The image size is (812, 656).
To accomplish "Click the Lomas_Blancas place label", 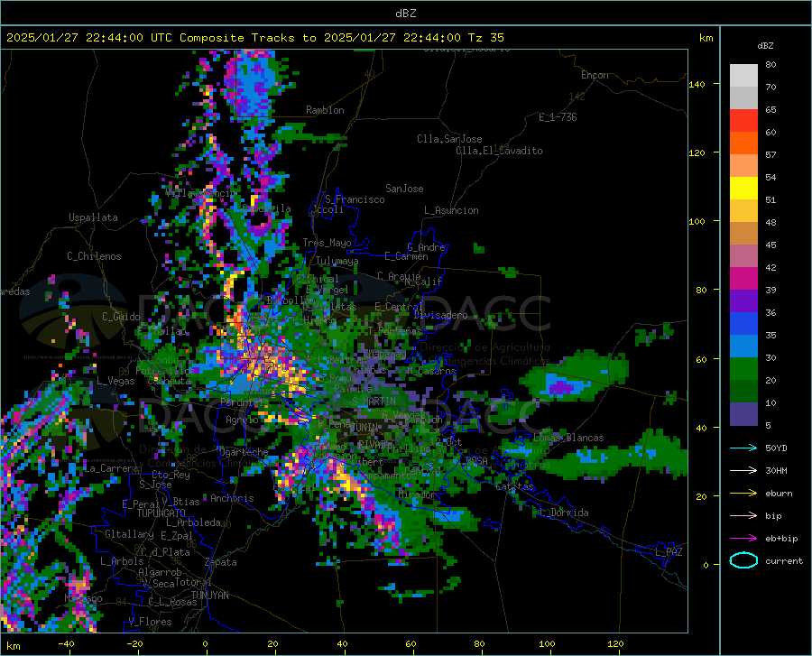I will coord(568,438).
